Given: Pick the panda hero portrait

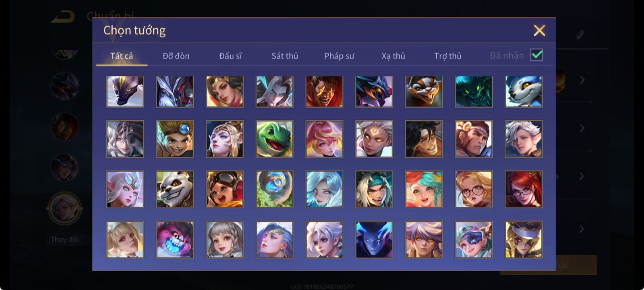Looking at the screenshot, I should click(x=175, y=189).
